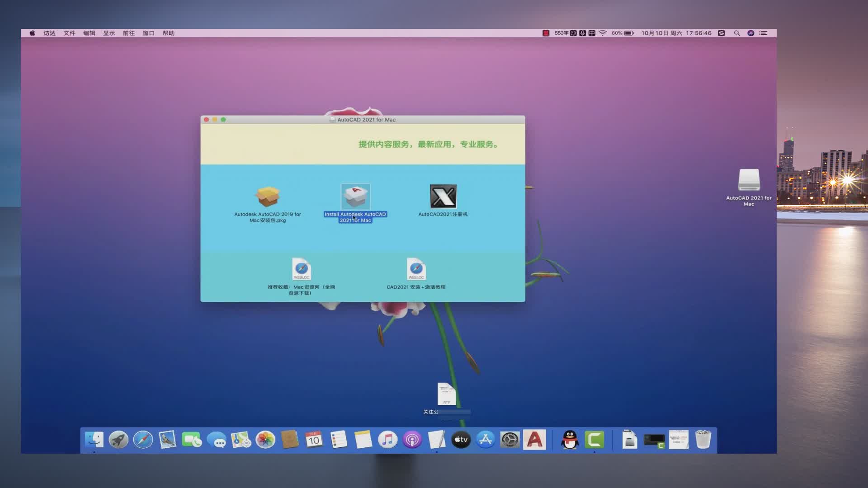Open the Mac资源网 webloc link file
The image size is (868, 488).
[301, 269]
